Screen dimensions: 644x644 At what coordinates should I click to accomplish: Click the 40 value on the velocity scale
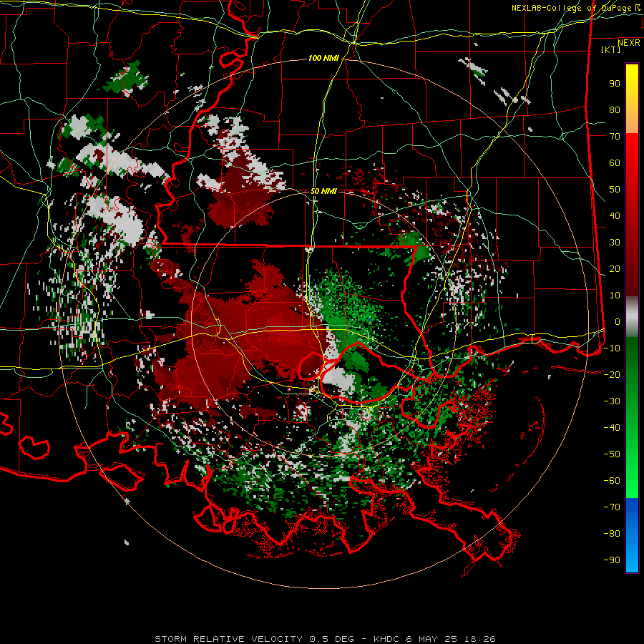615,216
